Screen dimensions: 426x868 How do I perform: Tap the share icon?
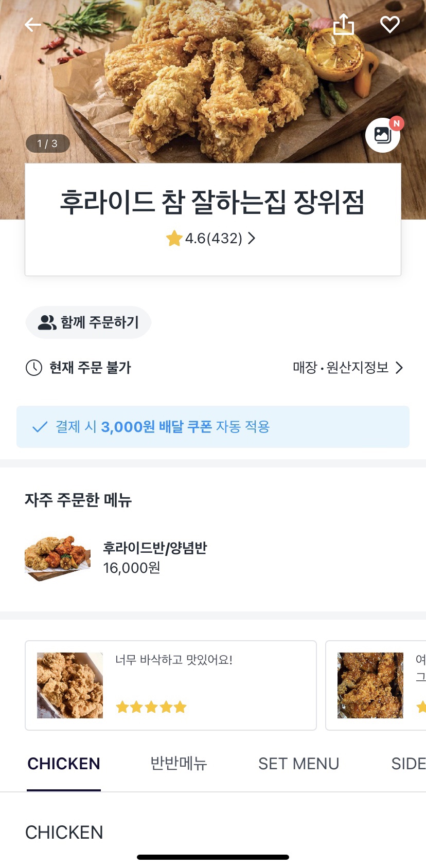344,24
